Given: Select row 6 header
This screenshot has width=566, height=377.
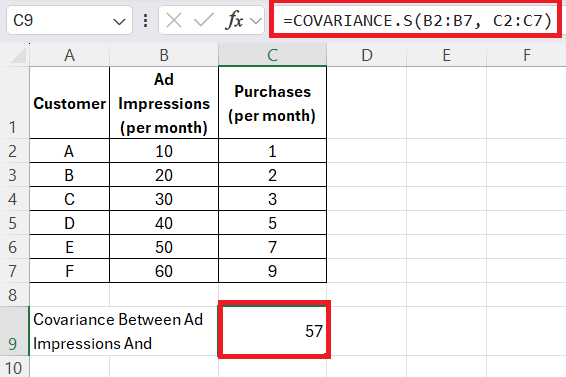Looking at the screenshot, I should click(14, 247).
